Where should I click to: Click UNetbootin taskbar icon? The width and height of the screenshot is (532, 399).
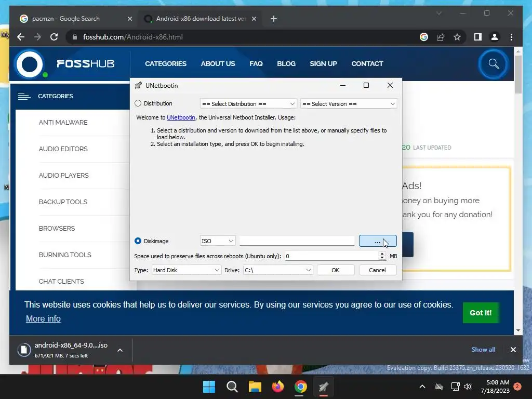point(323,387)
